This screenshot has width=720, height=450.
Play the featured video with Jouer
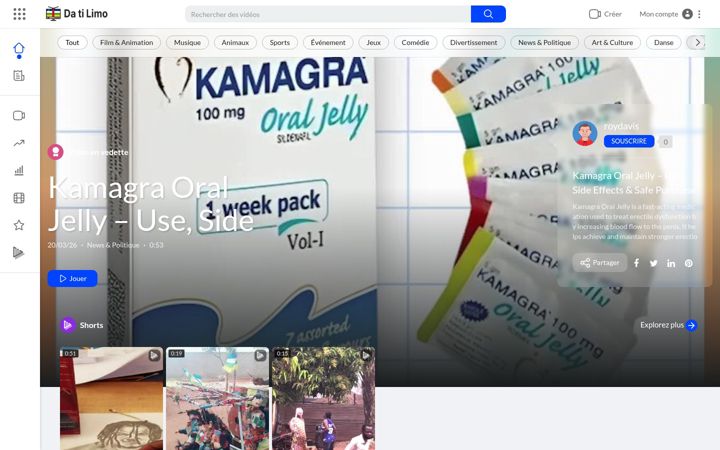73,278
